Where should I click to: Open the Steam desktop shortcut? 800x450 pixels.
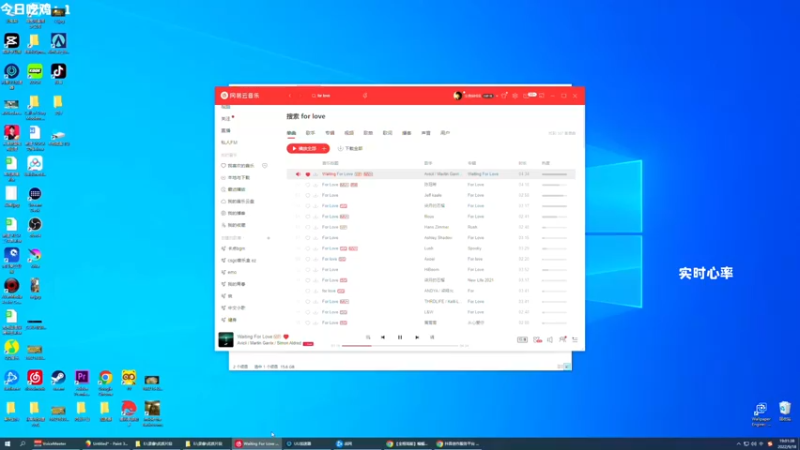(59, 380)
